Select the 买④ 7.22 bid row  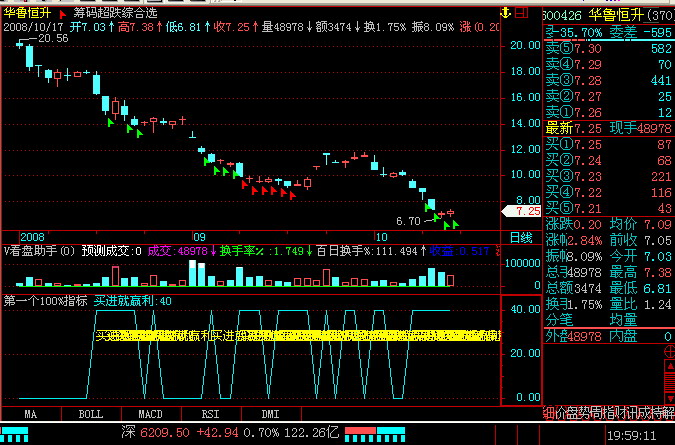608,192
